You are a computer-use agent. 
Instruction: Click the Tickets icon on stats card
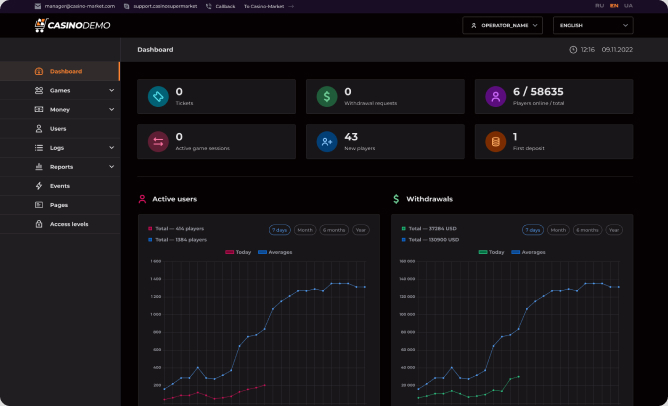(x=157, y=97)
